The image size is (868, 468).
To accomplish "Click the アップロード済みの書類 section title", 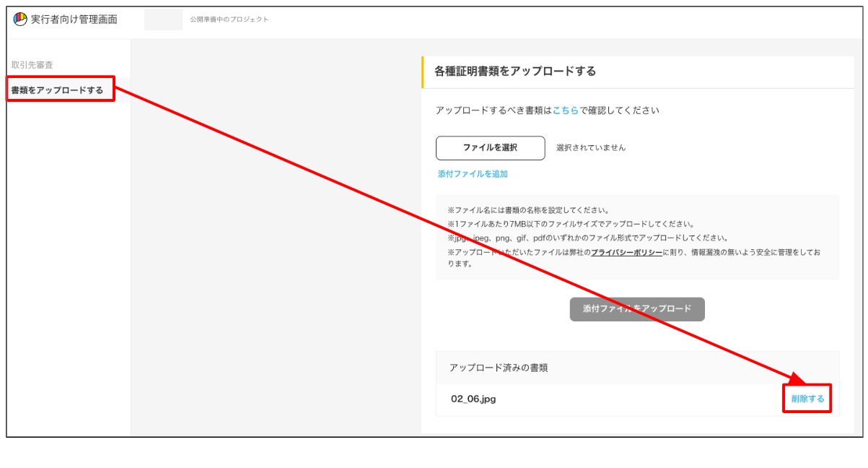I will click(499, 368).
